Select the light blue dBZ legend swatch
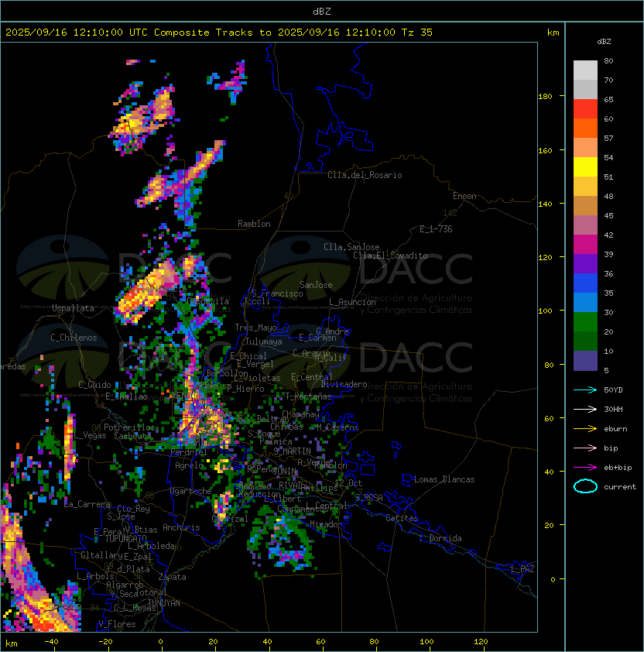The image size is (644, 652). 585,302
